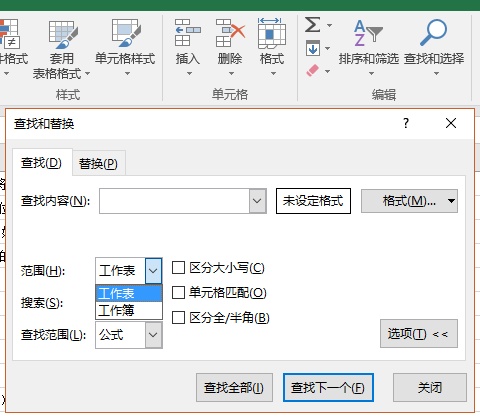480x417 pixels.
Task: Click the 样式 group label
Action: [x=68, y=95]
